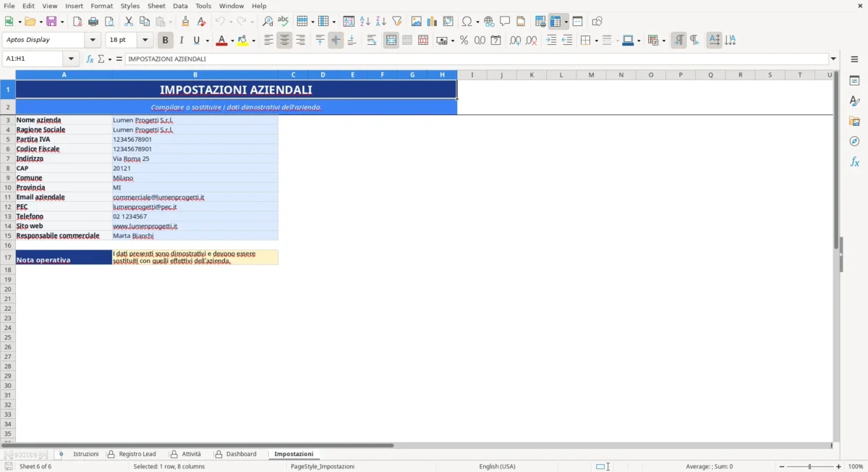
Task: Toggle Center Horizontally alignment
Action: tap(284, 41)
